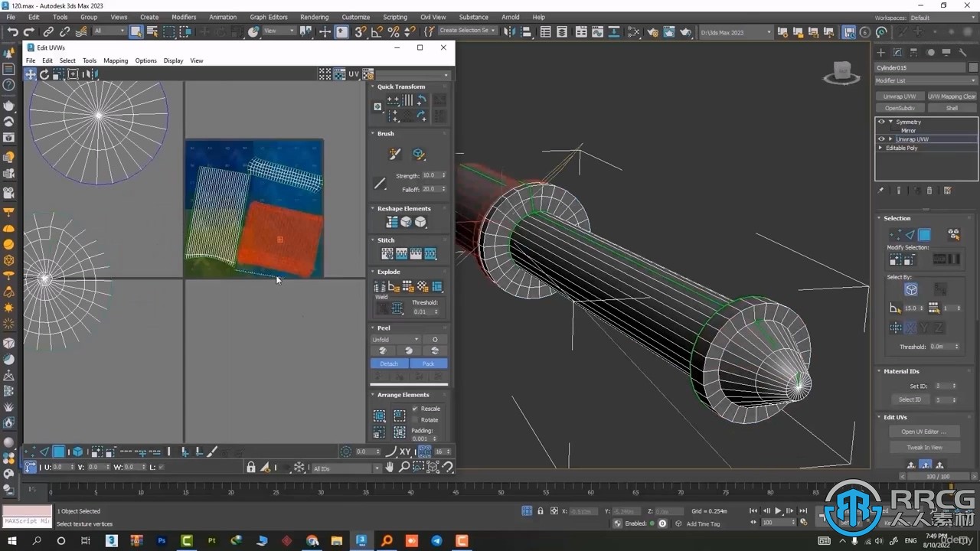This screenshot has width=980, height=551.
Task: Collapse the Quick Transform rollout
Action: 373,86
